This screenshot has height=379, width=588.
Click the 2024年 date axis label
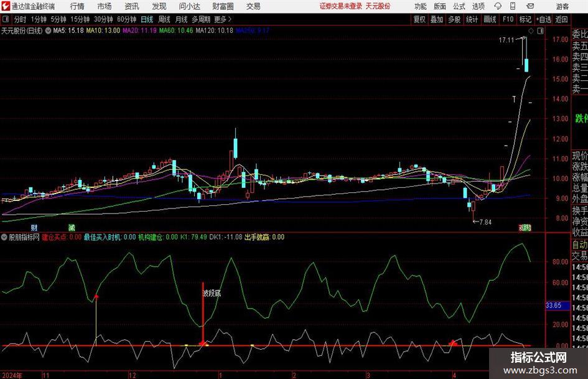pos(12,375)
